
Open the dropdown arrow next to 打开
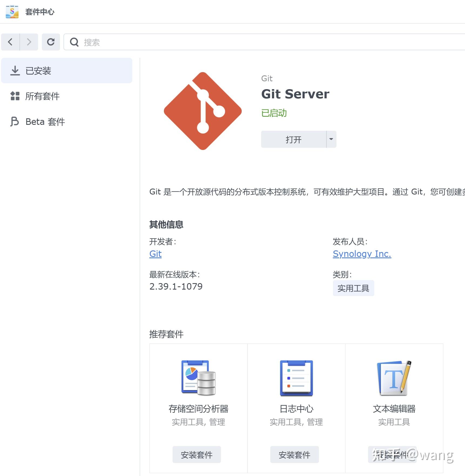click(x=331, y=139)
